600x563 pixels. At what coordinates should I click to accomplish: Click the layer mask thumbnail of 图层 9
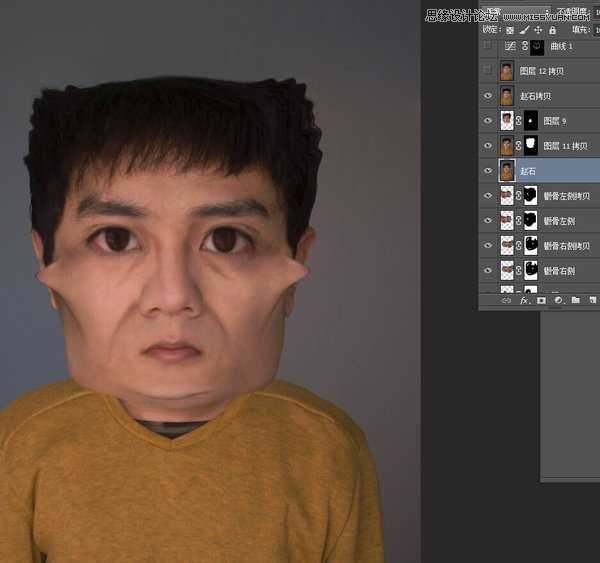tap(530, 121)
